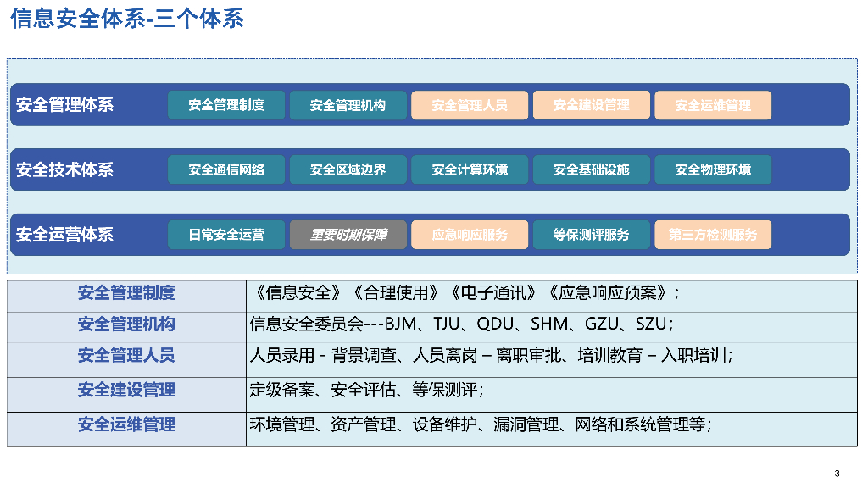Select the 安全通信网络 box
Screen dimensions: 868x488
[226, 169]
